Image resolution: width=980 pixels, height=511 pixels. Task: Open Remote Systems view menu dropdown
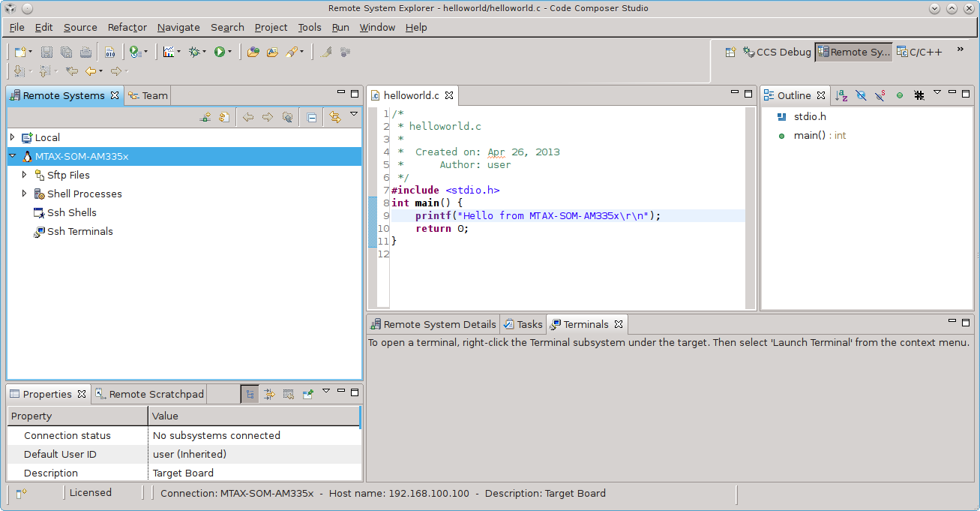354,115
